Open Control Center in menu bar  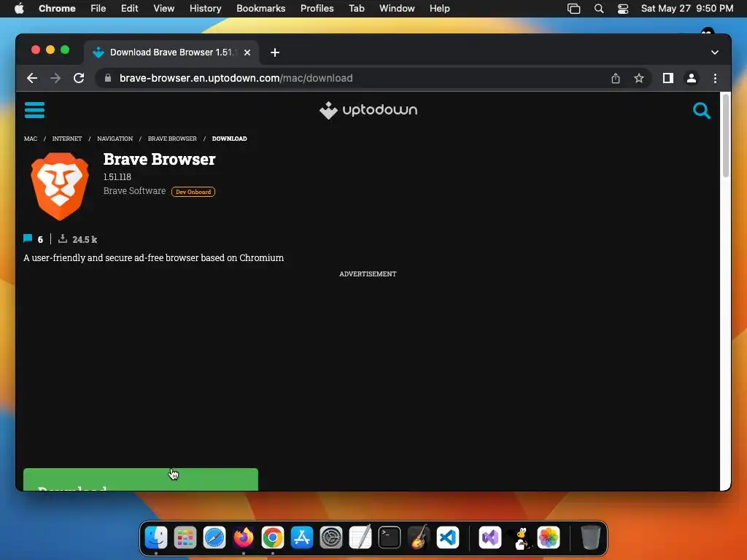point(623,9)
